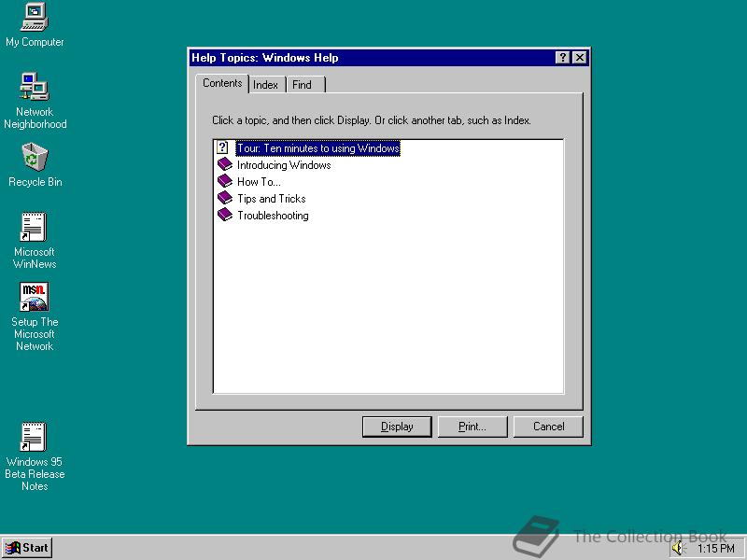Click the 1:15 PM taskbar clock
747x560 pixels.
click(x=715, y=549)
